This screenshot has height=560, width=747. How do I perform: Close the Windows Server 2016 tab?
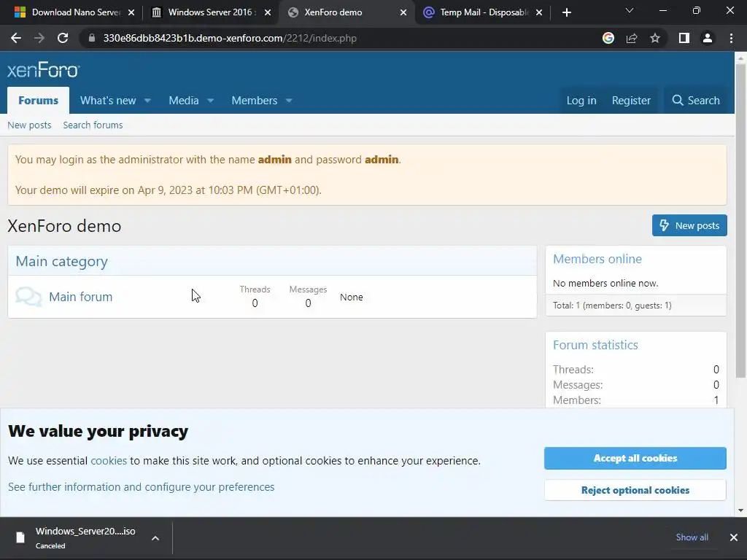[268, 12]
